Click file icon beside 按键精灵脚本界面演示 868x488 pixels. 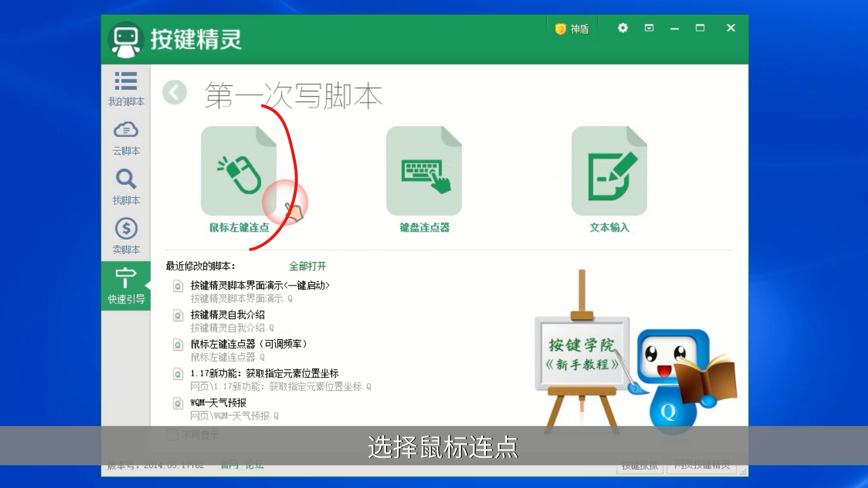[178, 286]
